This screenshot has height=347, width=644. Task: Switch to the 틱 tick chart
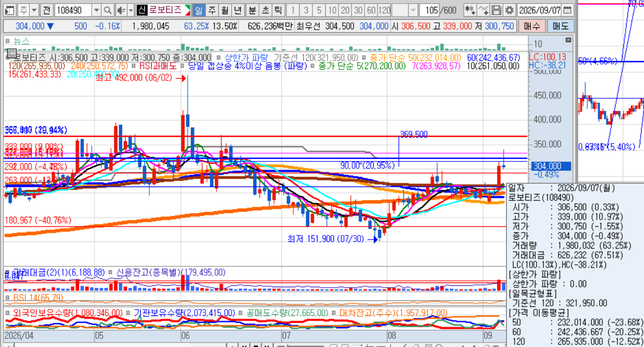278,10
